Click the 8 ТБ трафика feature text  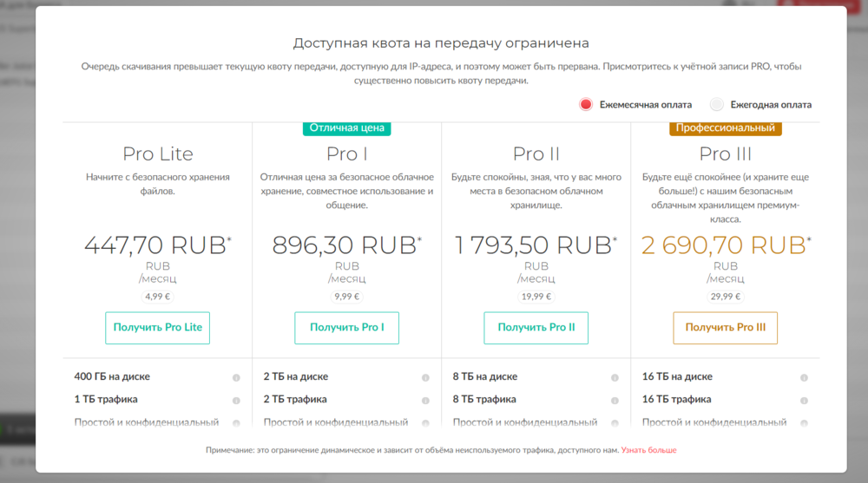coord(484,400)
